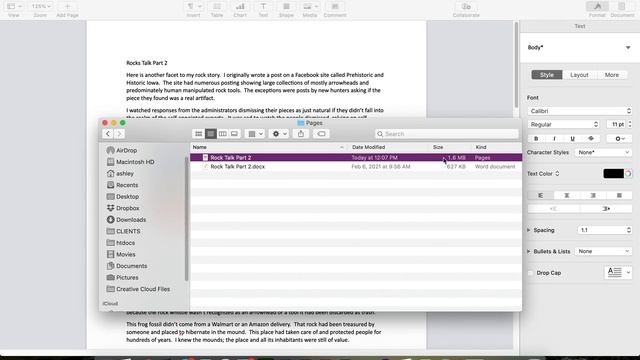Open the Finder action gear menu

pyautogui.click(x=280, y=134)
